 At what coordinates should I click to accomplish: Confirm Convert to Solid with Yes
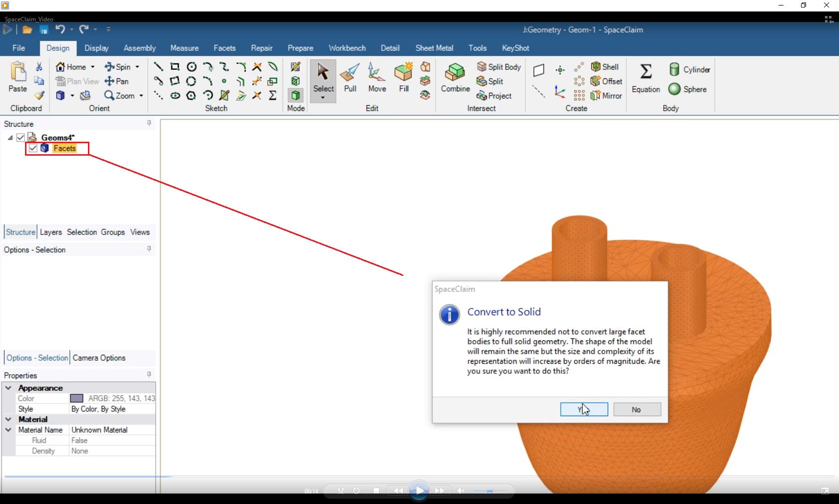584,409
